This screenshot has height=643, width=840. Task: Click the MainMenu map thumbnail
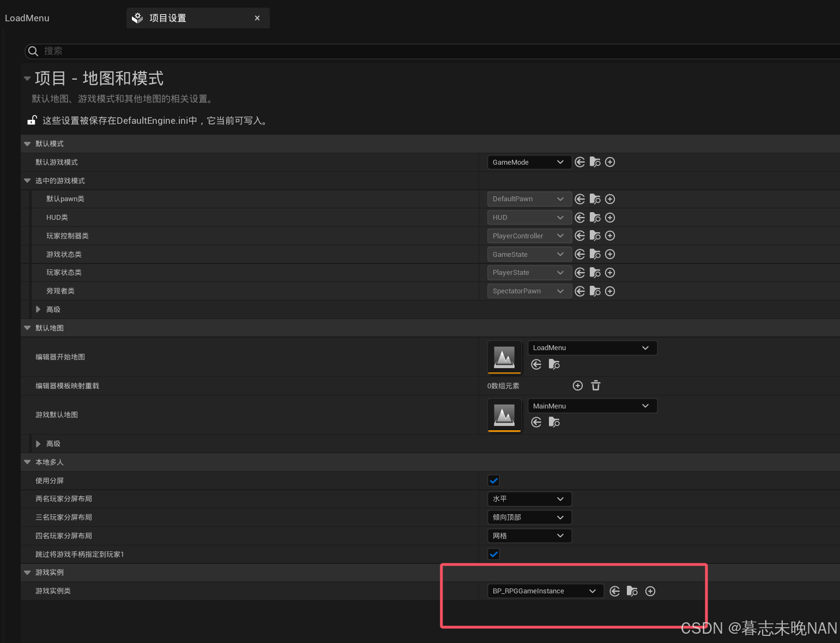[504, 415]
